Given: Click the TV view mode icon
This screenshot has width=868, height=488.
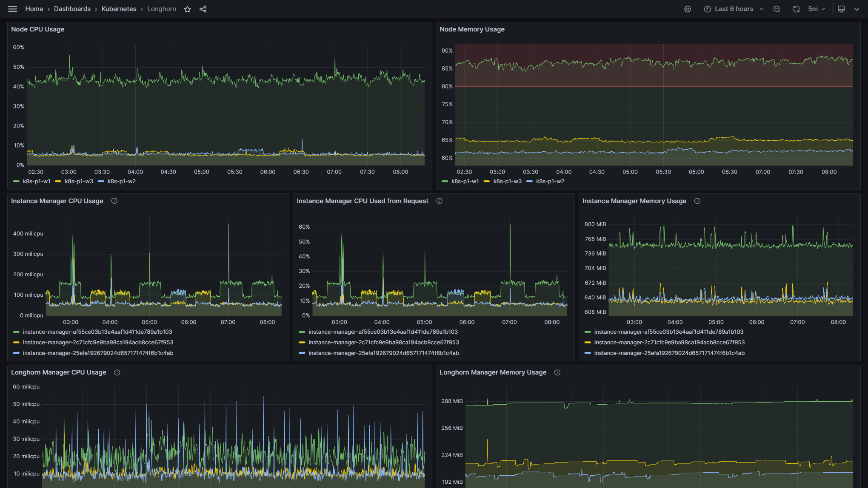Looking at the screenshot, I should click(841, 9).
